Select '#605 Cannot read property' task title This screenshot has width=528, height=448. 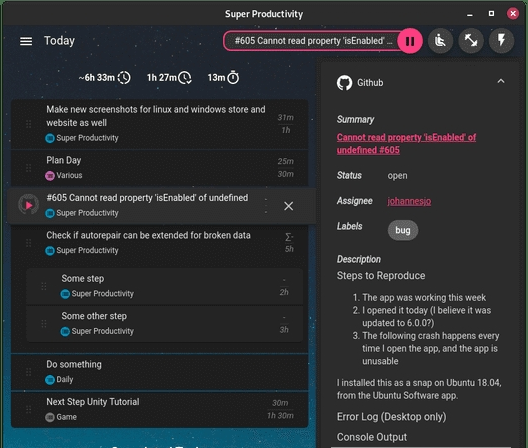147,198
